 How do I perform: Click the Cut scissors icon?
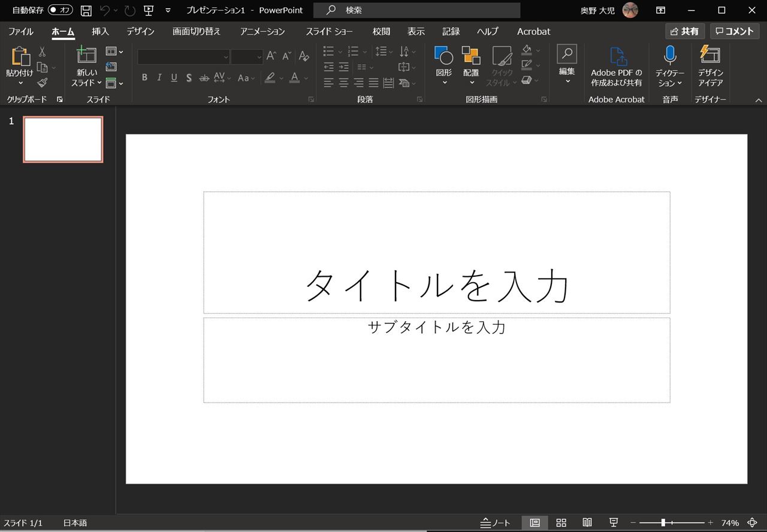tap(42, 52)
